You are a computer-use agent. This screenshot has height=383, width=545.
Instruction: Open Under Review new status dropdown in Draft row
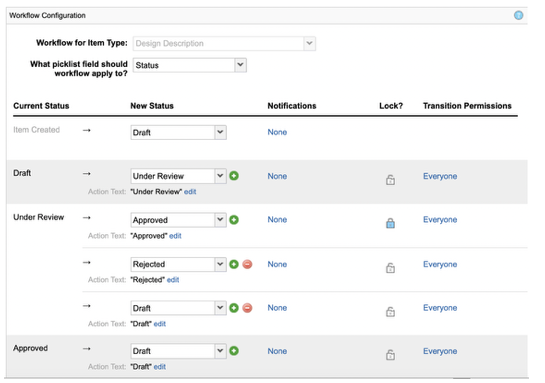179,176
